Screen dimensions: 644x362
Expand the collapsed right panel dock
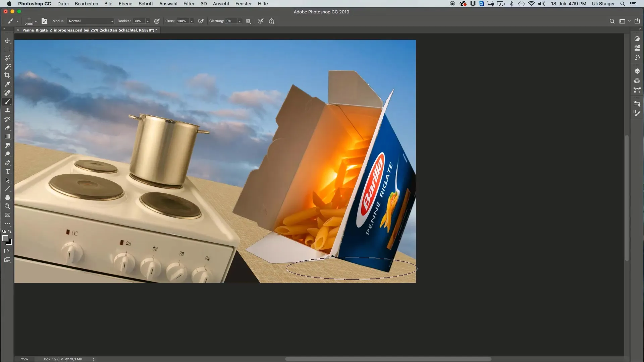[x=639, y=29]
